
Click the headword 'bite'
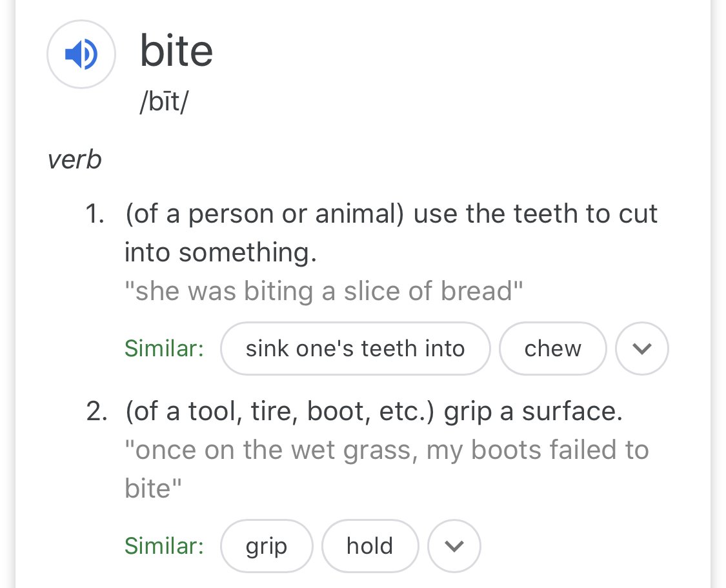(176, 50)
